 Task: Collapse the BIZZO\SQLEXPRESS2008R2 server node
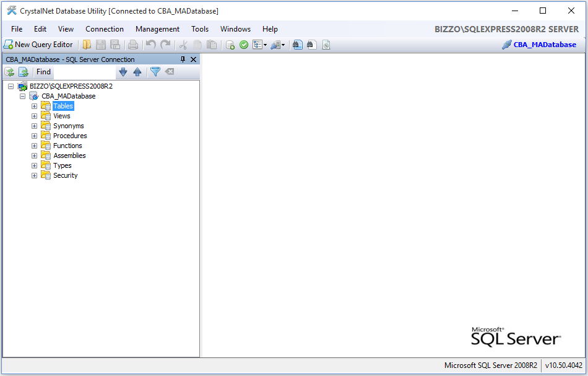pos(11,86)
